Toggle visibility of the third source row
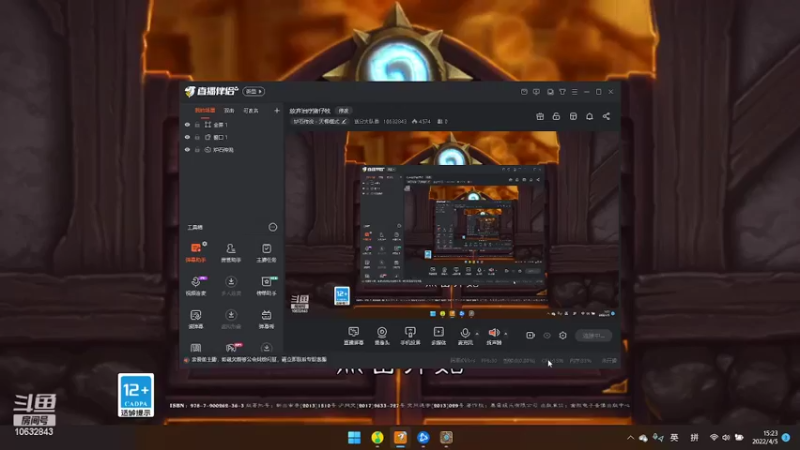The width and height of the screenshot is (800, 450). coord(187,150)
